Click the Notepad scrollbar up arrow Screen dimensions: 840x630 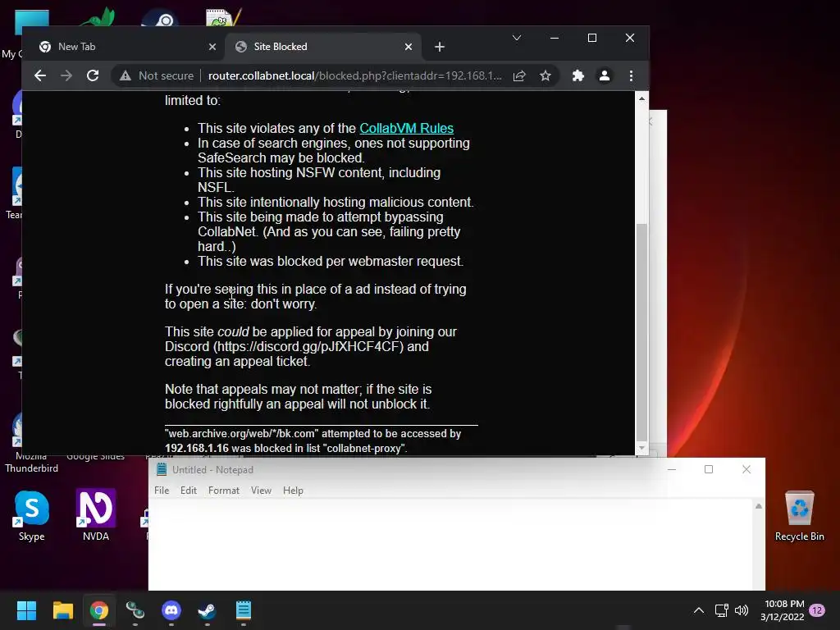(759, 506)
